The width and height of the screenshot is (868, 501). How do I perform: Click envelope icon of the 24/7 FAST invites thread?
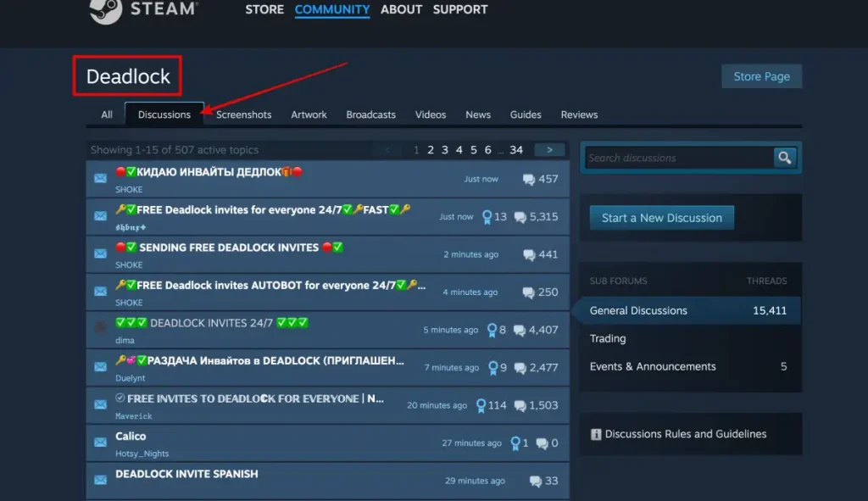tap(100, 216)
